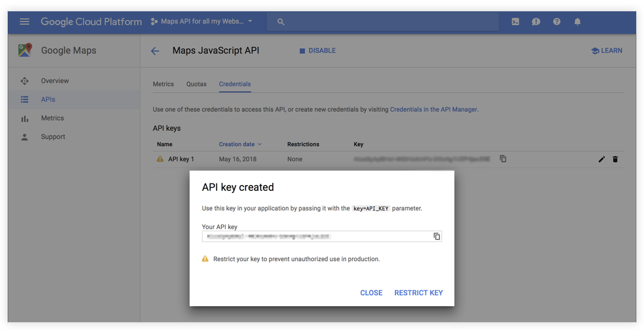This screenshot has height=330, width=644.
Task: Click the Overview sidebar icon
Action: (25, 81)
